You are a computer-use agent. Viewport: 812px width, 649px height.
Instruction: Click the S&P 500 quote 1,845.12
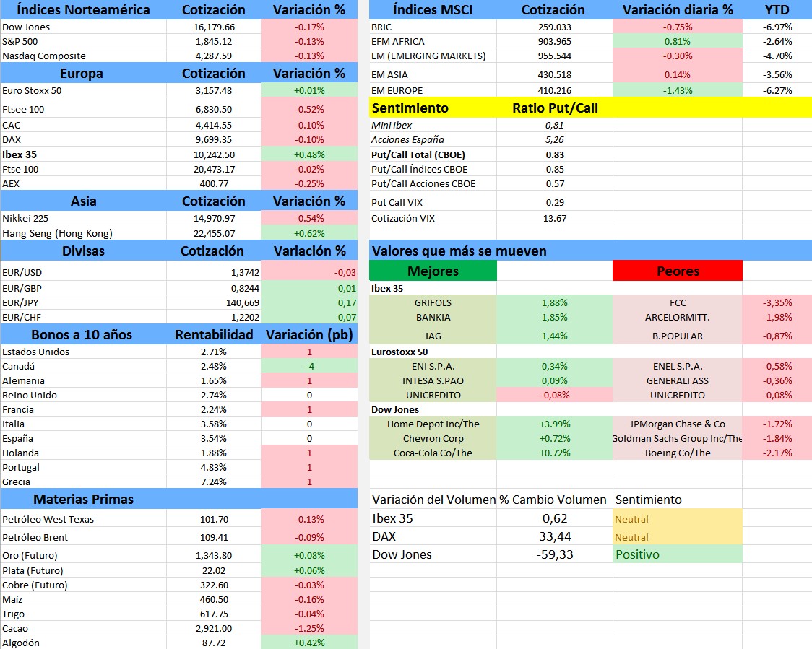click(214, 41)
